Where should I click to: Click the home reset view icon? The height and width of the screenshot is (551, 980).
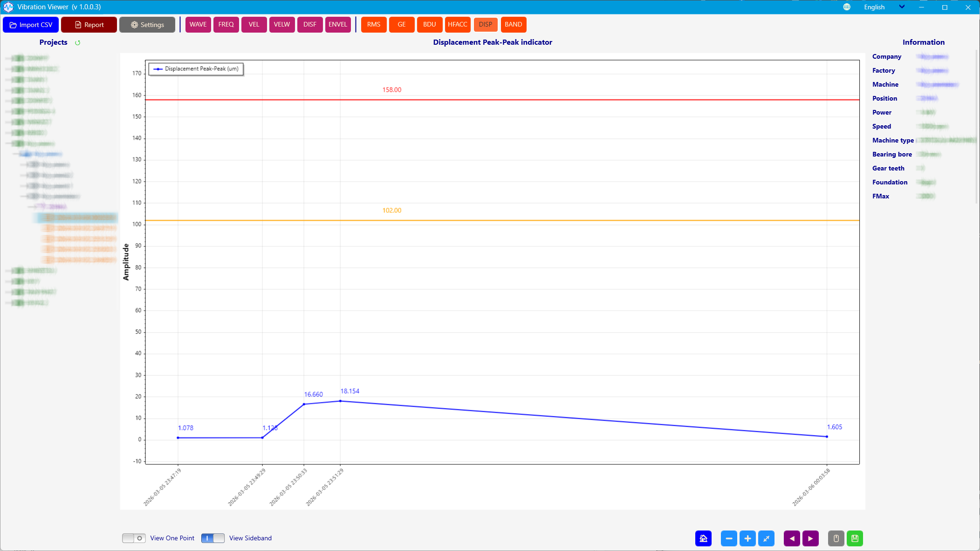click(703, 538)
